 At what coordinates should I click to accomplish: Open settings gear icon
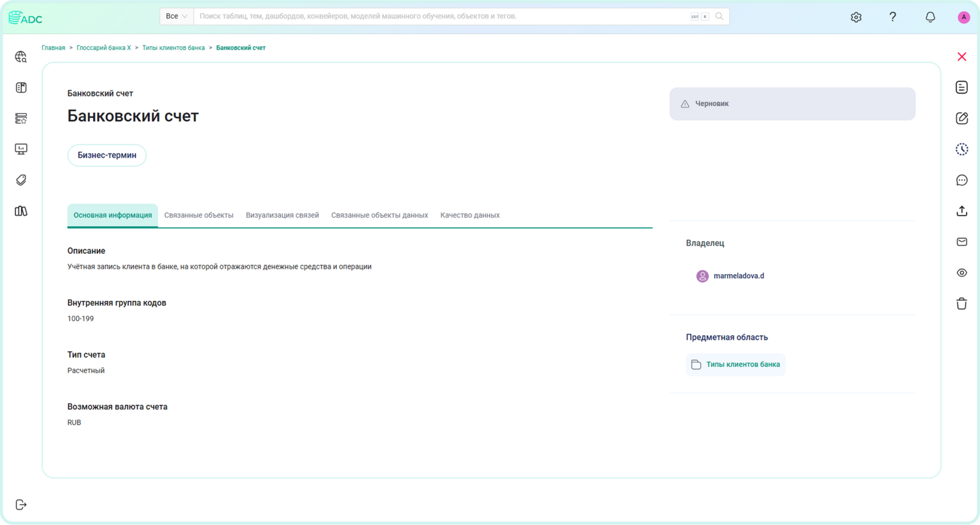856,17
